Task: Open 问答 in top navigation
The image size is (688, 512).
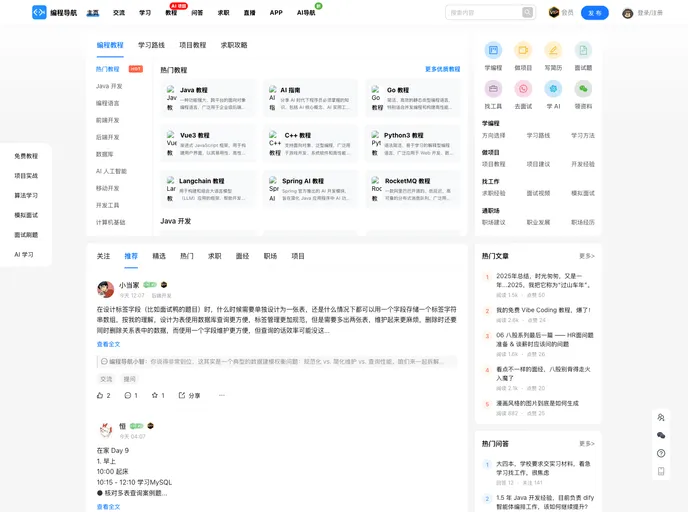Action: [x=197, y=13]
